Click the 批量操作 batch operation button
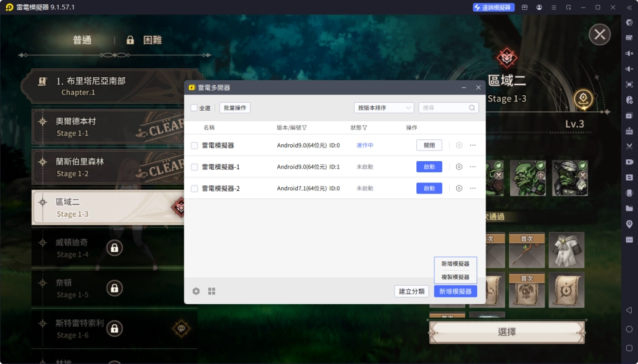 click(235, 108)
